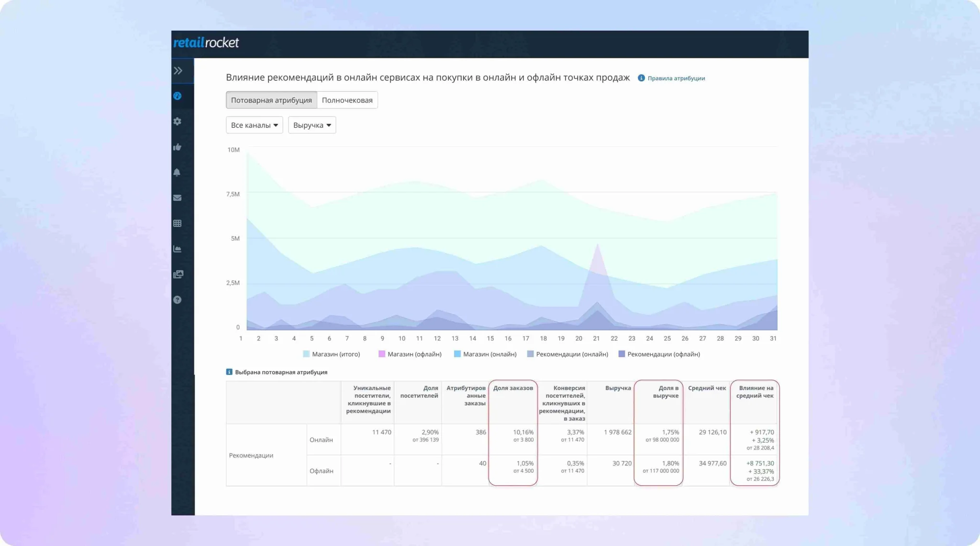This screenshot has height=546, width=980.
Task: Open settings gear in sidebar
Action: coord(178,121)
